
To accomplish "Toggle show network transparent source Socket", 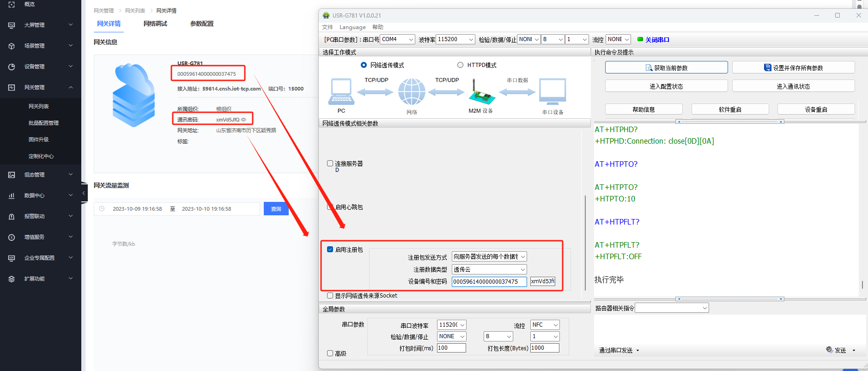I will pyautogui.click(x=330, y=296).
